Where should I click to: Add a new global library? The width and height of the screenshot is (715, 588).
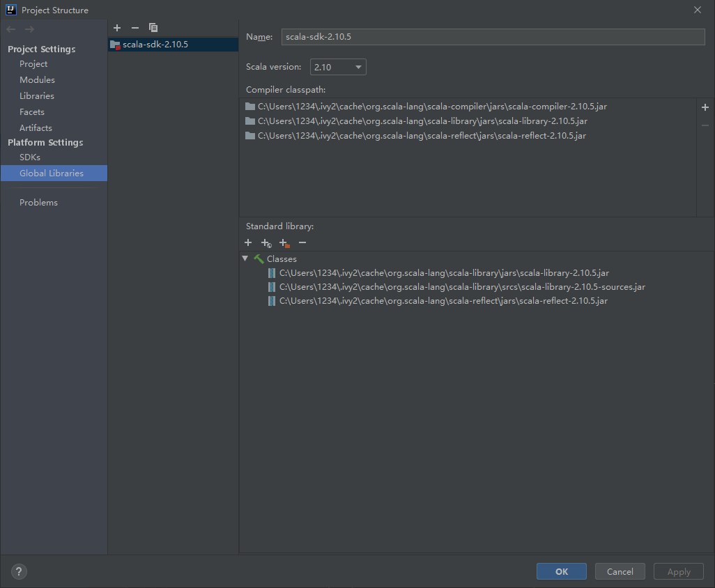tap(117, 28)
